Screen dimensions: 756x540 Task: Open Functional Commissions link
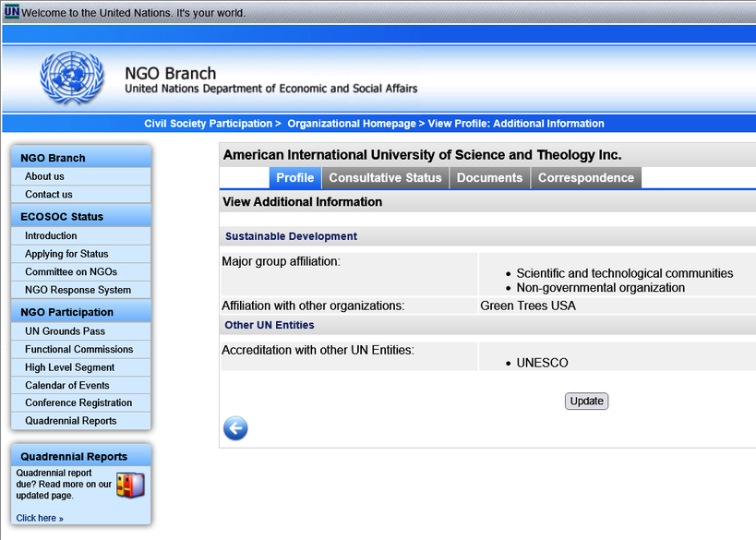tap(79, 349)
